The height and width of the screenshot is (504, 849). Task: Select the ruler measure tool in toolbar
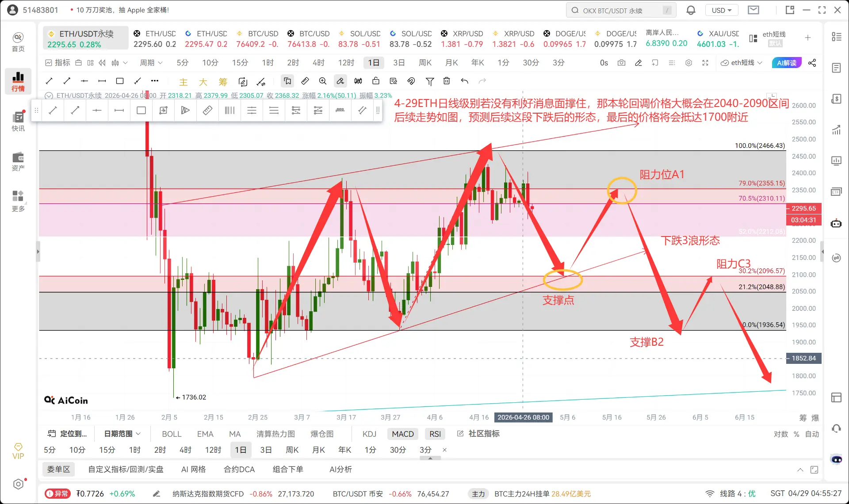[x=305, y=81]
